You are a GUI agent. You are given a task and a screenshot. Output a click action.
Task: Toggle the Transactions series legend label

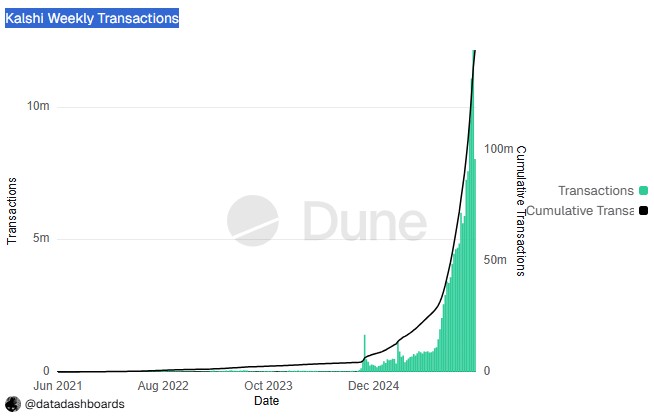click(595, 190)
